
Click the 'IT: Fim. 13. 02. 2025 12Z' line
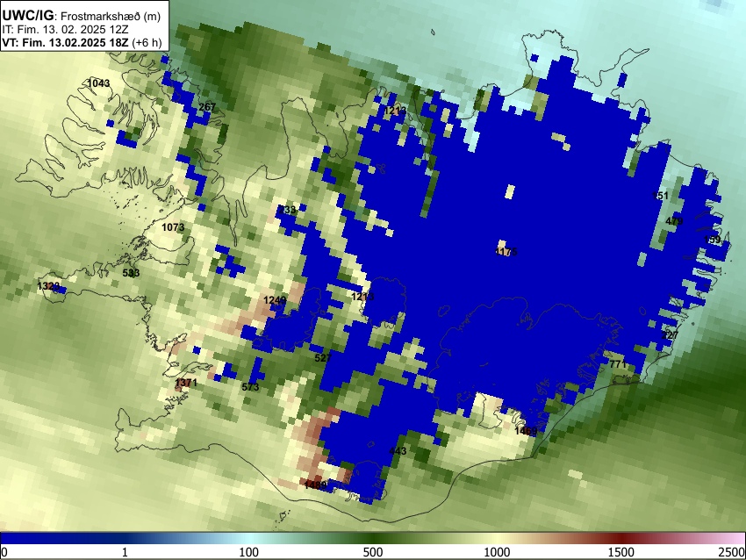tap(65, 30)
